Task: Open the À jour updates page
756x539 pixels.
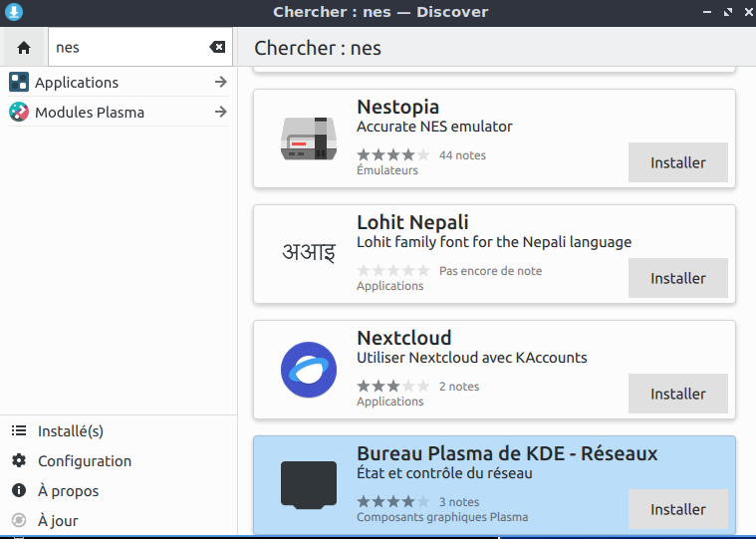Action: pyautogui.click(x=57, y=521)
